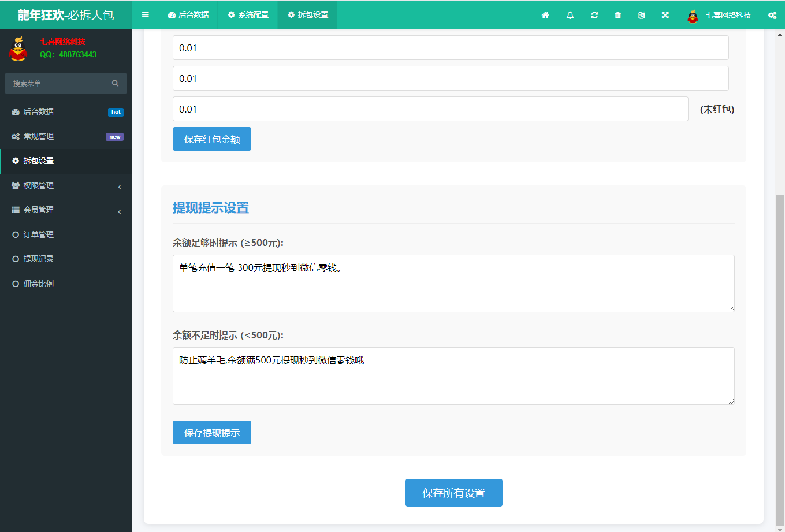Click the lock-screen icon in the navbar
Image resolution: width=785 pixels, height=532 pixels.
coord(641,15)
